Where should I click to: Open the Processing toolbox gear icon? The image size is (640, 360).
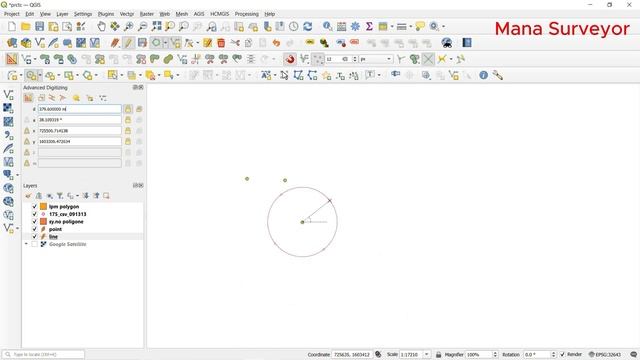356,27
